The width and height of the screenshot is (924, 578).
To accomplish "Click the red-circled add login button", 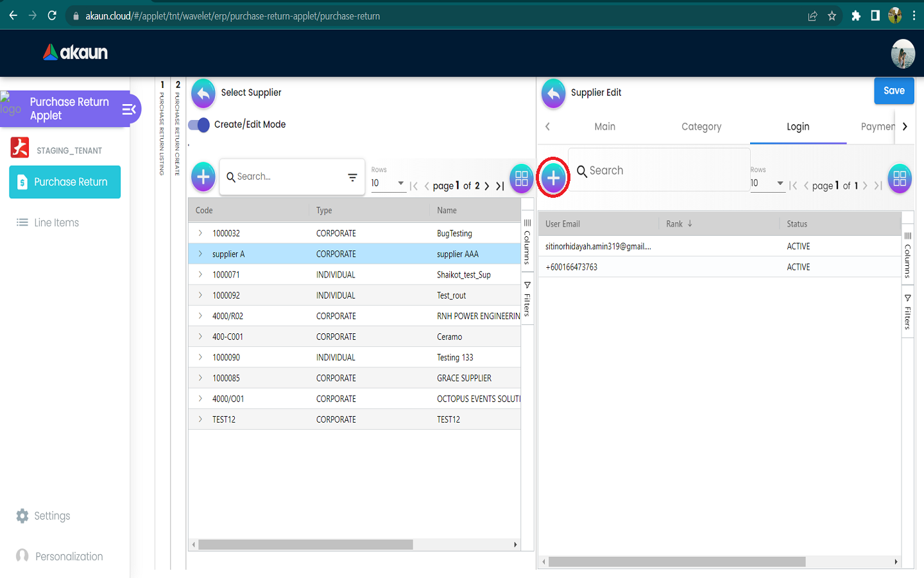I will point(553,177).
